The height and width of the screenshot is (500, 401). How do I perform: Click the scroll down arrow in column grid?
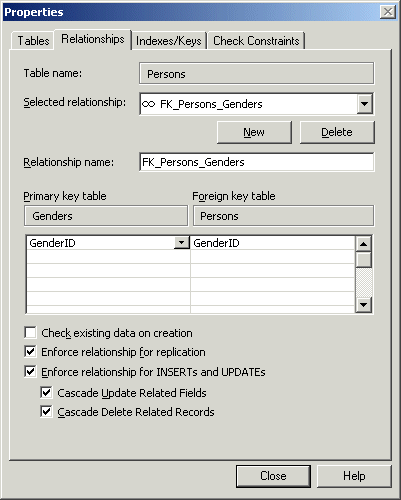click(363, 305)
